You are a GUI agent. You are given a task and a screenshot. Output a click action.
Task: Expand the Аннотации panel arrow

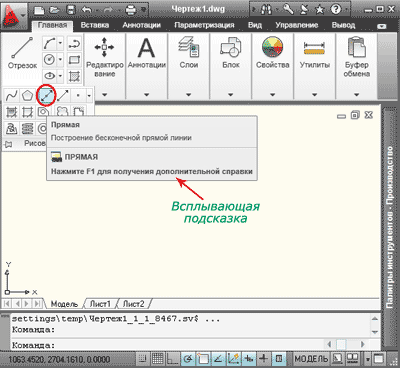point(147,95)
